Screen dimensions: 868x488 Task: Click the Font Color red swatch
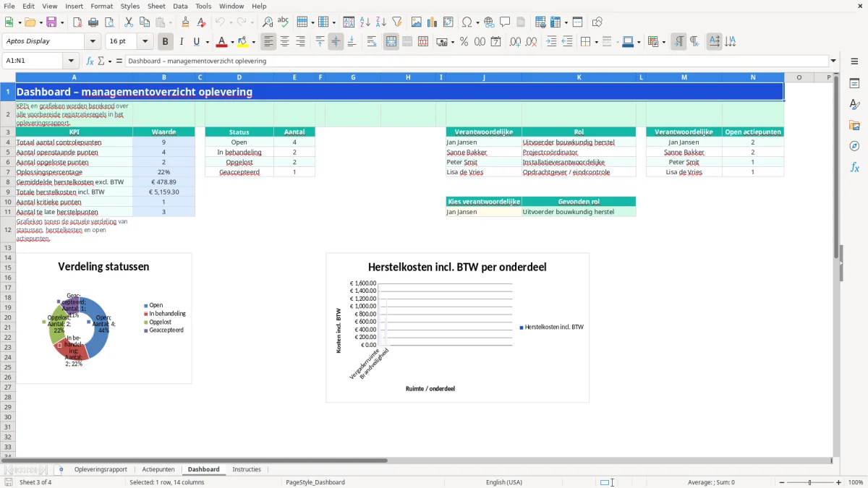point(221,42)
